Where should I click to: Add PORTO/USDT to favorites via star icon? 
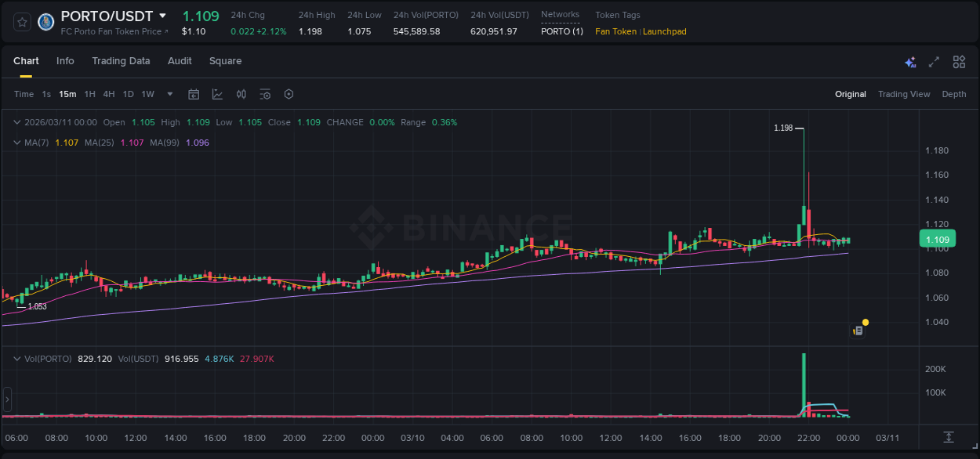point(21,22)
